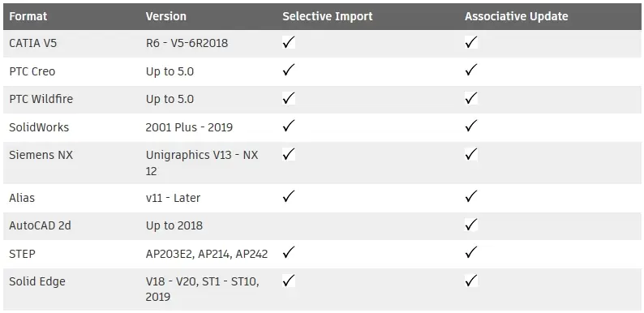Select the Version column header
Image resolution: width=644 pixels, height=313 pixels.
point(166,16)
